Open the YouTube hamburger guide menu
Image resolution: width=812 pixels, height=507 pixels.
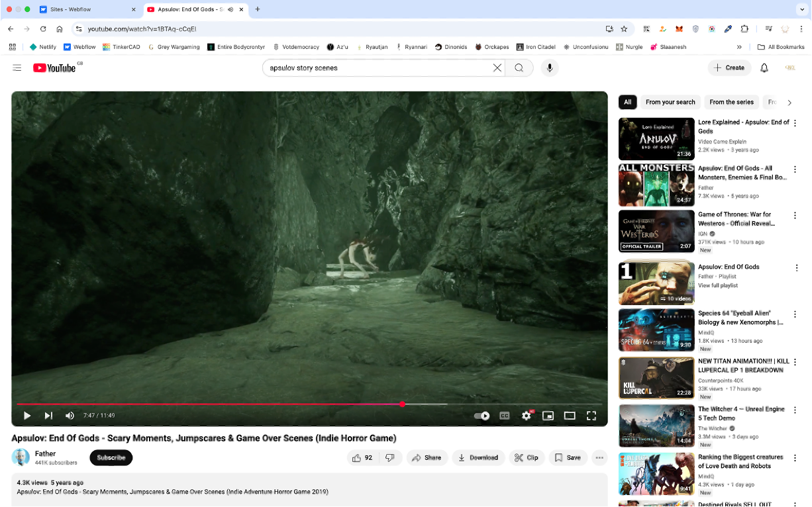tap(17, 68)
